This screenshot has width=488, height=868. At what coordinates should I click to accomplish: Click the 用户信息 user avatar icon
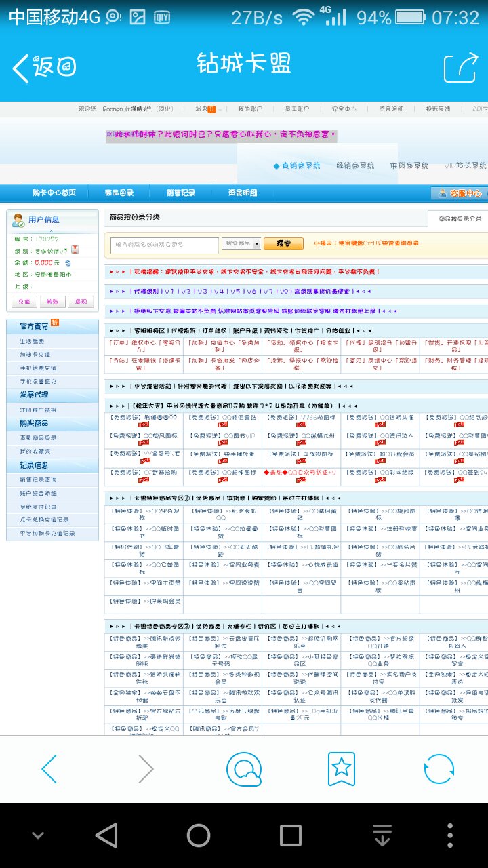pos(18,220)
